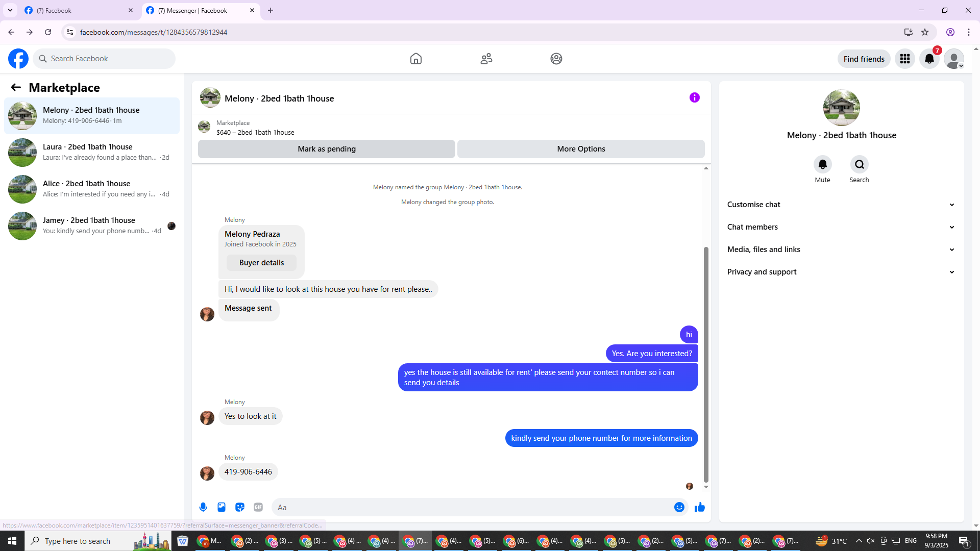The height and width of the screenshot is (551, 980).
Task: Click Find friends button
Action: tap(864, 59)
